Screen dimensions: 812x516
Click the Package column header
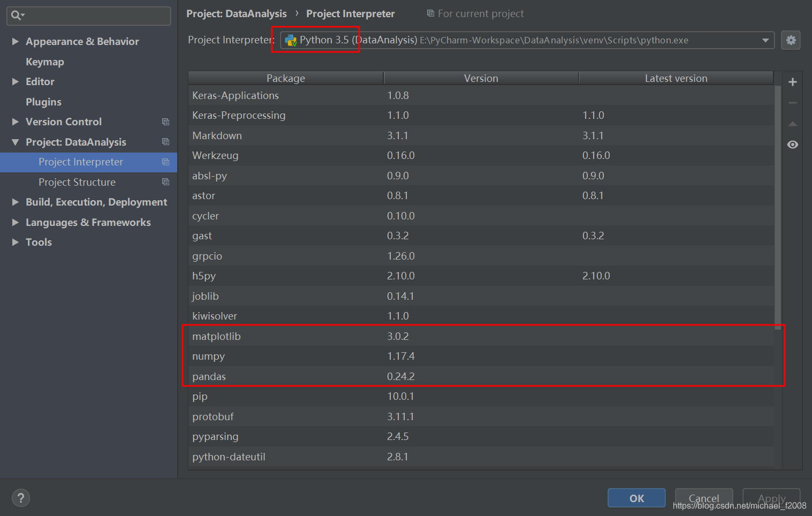(x=286, y=78)
